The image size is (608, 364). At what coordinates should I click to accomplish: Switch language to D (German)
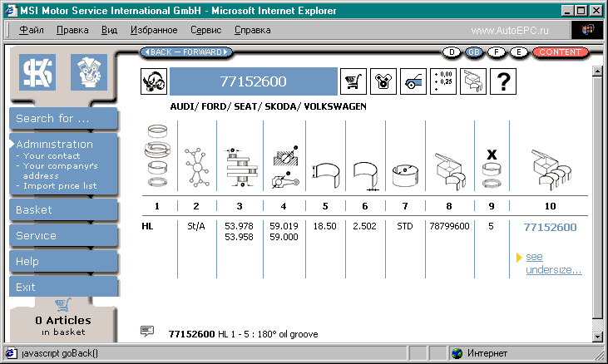452,52
